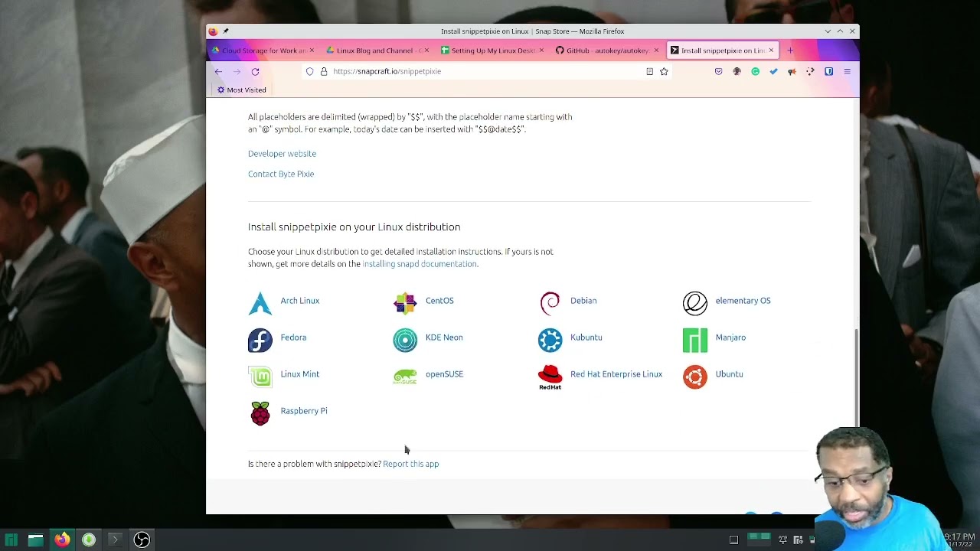Image resolution: width=980 pixels, height=551 pixels.
Task: Click the Red Hat logo icon
Action: click(x=550, y=377)
